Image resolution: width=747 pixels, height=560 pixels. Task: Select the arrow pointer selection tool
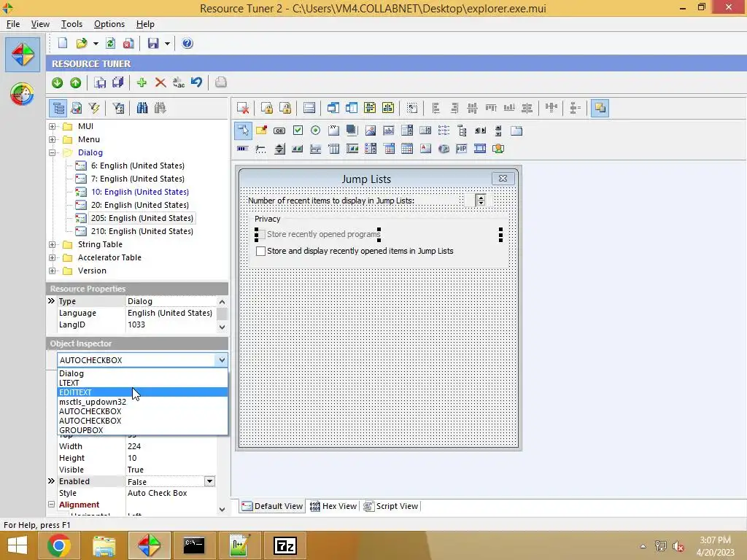[243, 131]
